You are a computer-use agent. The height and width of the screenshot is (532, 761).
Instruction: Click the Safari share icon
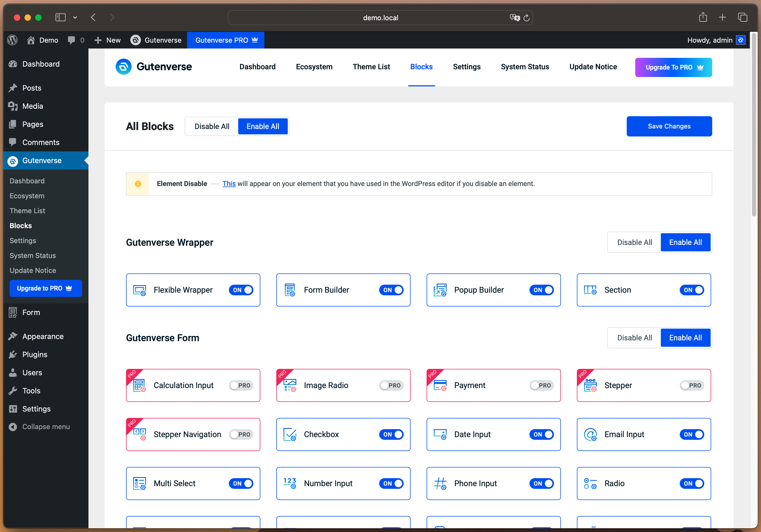[x=703, y=17]
